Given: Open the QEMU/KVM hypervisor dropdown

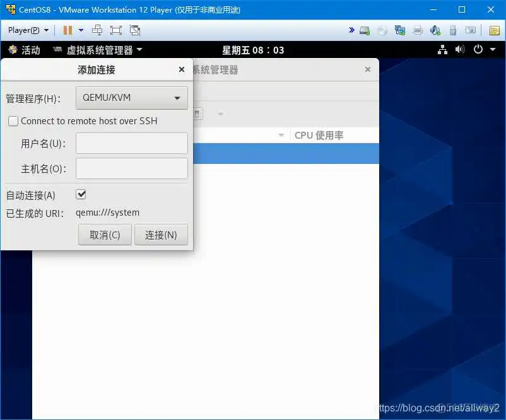Looking at the screenshot, I should (131, 98).
